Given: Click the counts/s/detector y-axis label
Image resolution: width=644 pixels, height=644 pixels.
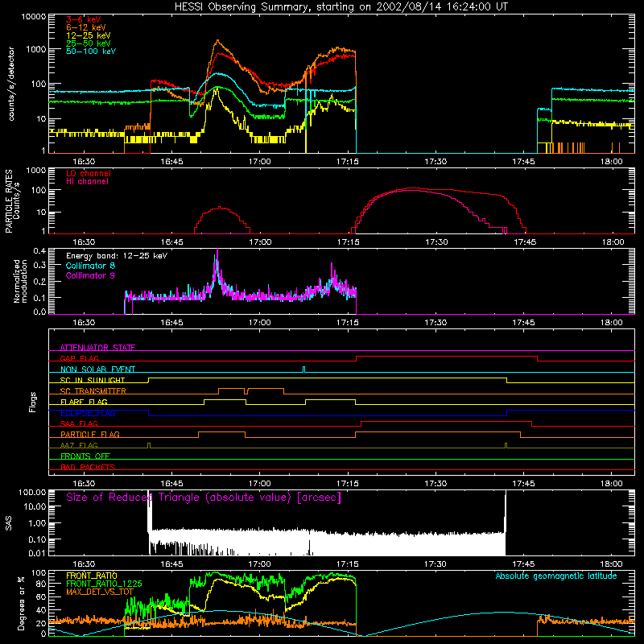Looking at the screenshot, I should (11, 84).
